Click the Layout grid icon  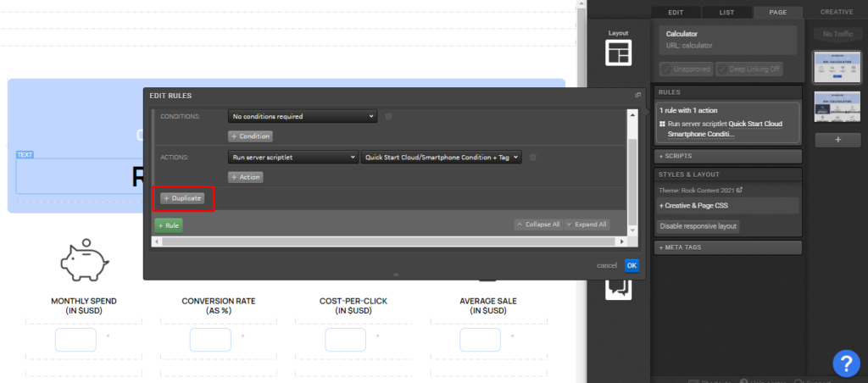(618, 53)
